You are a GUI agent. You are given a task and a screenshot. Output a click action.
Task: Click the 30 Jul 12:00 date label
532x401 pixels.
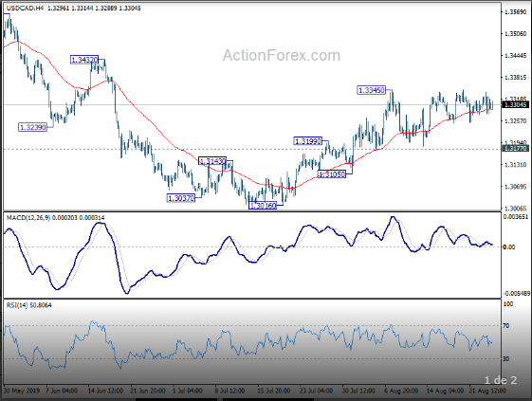pos(358,391)
